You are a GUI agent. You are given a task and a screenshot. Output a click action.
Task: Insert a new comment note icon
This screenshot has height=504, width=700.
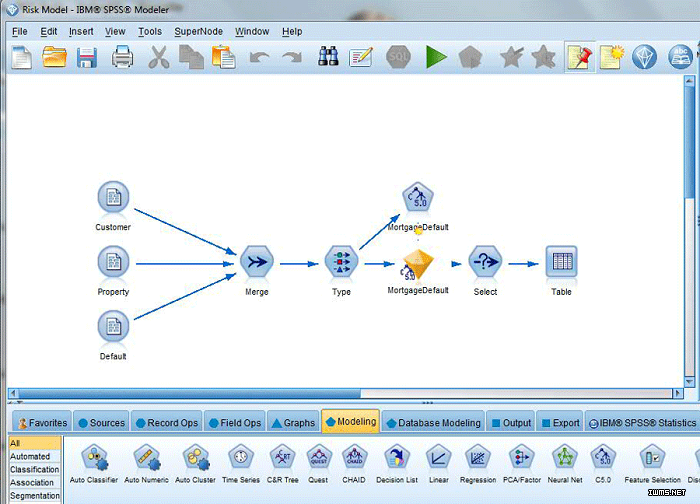coord(612,57)
